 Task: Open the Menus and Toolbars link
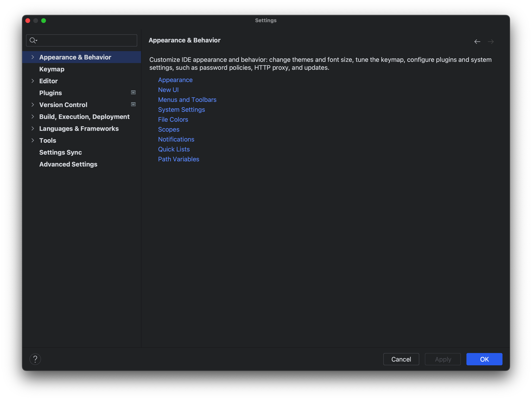(x=187, y=100)
